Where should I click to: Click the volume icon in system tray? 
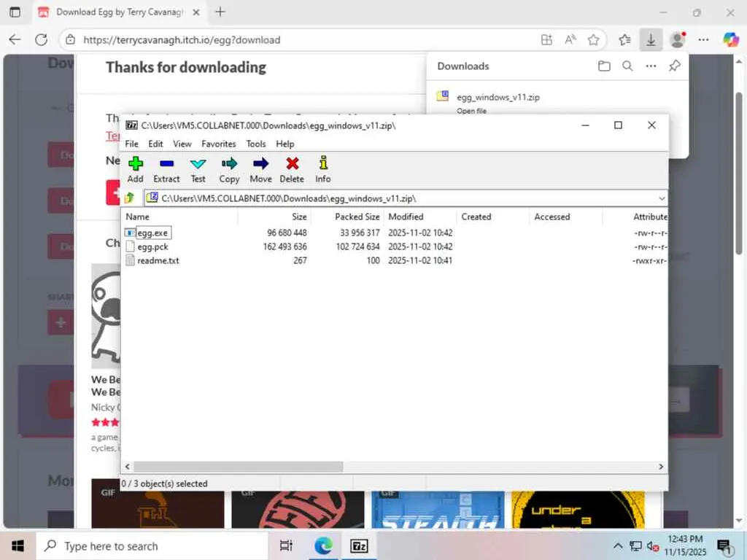[x=653, y=546]
